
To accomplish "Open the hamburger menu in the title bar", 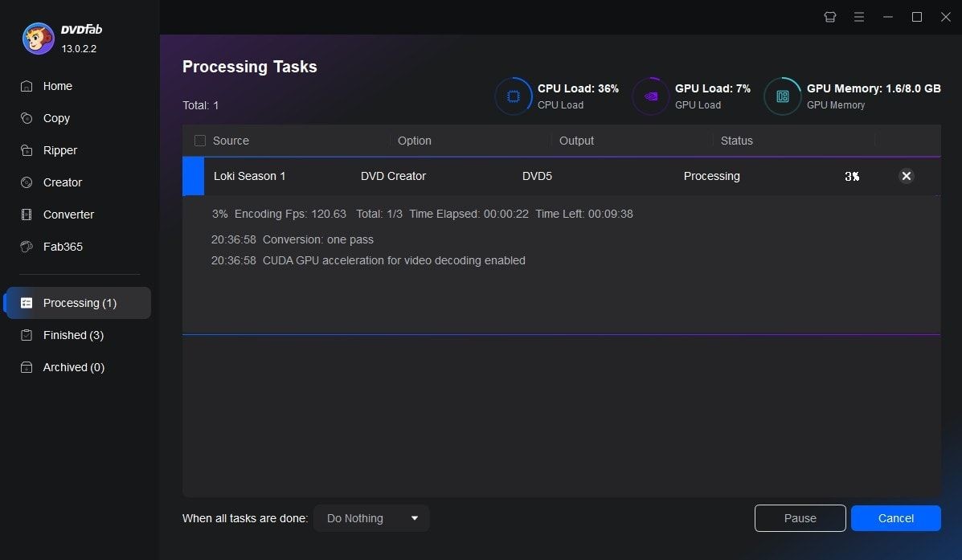I will tap(859, 16).
